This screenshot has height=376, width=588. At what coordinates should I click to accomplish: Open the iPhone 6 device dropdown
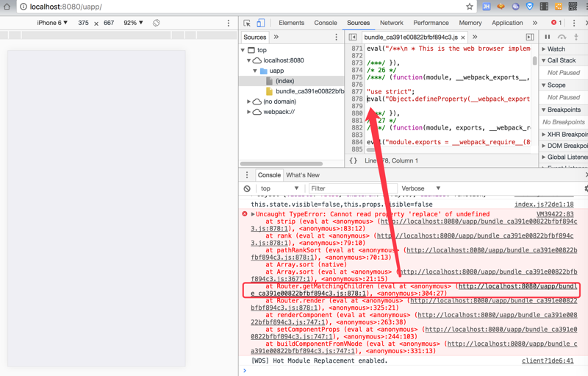52,23
